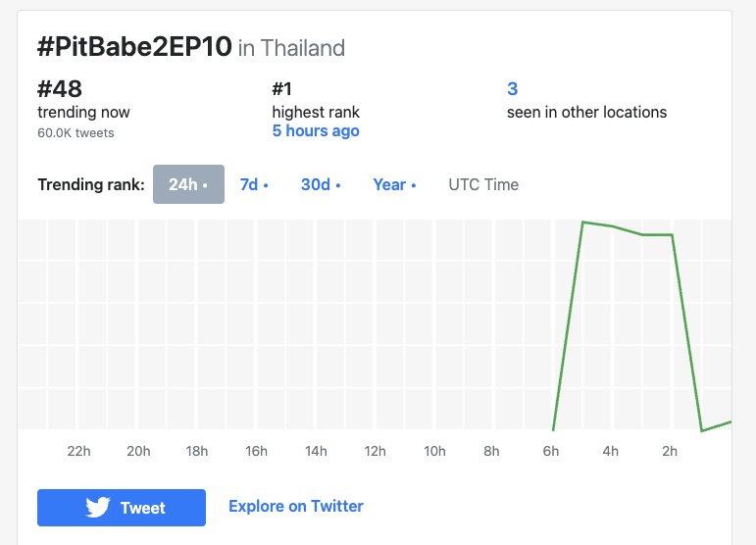The image size is (756, 545).
Task: Click the green line peak on chart
Action: 582,223
